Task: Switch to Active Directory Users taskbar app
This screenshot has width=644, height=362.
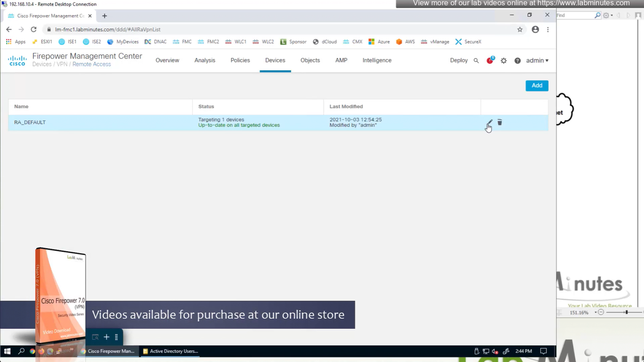Action: tap(170, 351)
